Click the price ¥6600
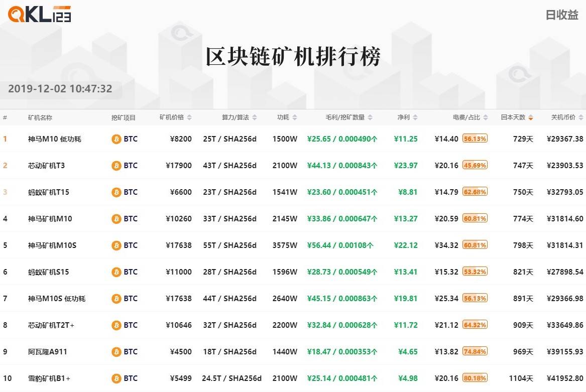This screenshot has height=392, width=586. 181,192
